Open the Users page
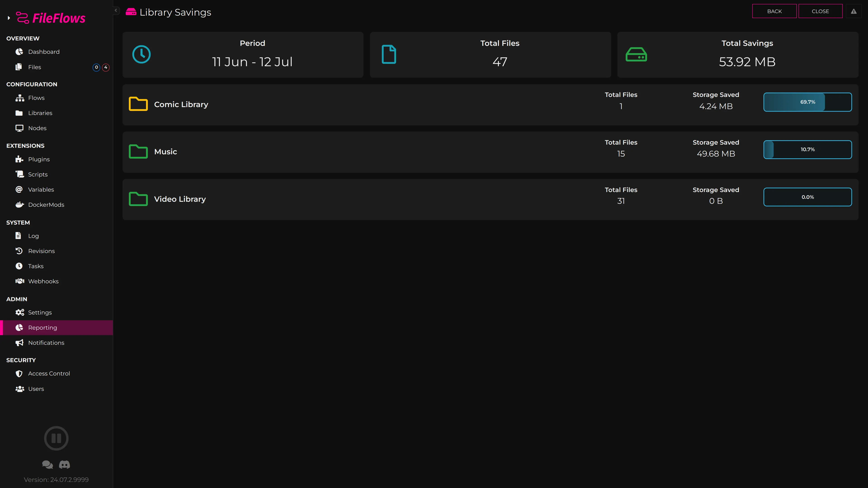The image size is (868, 488). coord(56,389)
